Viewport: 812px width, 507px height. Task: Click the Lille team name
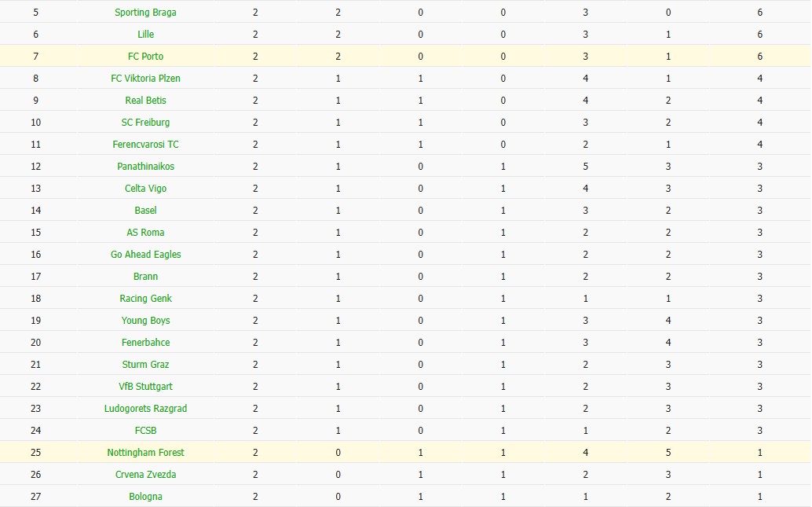click(x=145, y=35)
